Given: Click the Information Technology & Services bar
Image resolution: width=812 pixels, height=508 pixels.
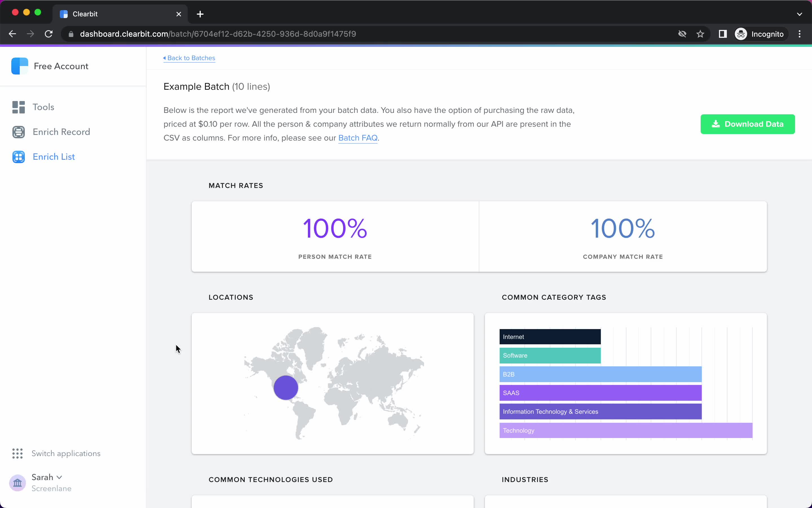Looking at the screenshot, I should [601, 411].
